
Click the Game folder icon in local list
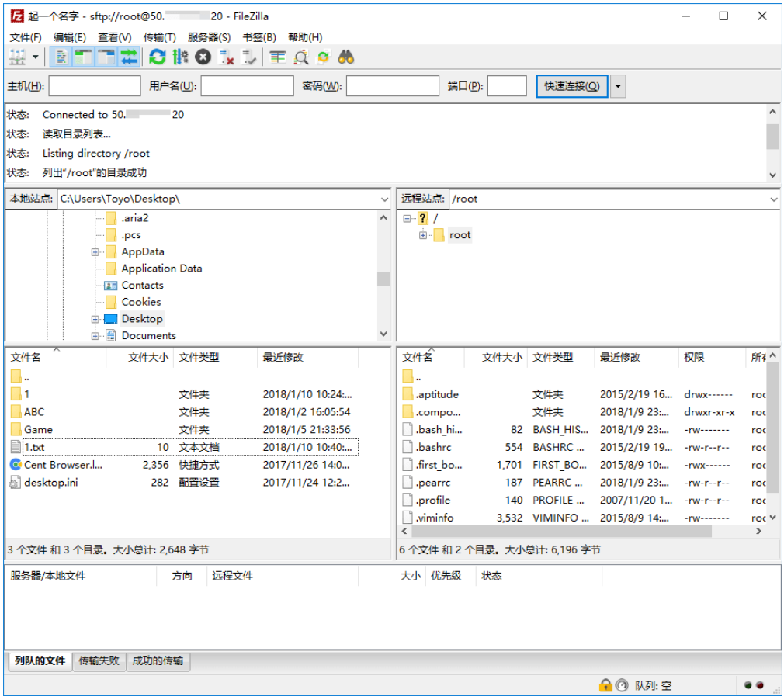pyautogui.click(x=16, y=429)
